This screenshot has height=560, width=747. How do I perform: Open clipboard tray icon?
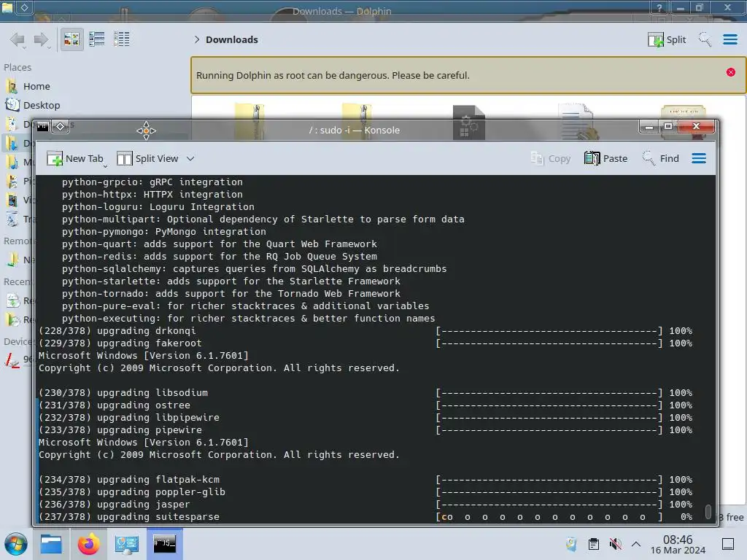pos(593,544)
